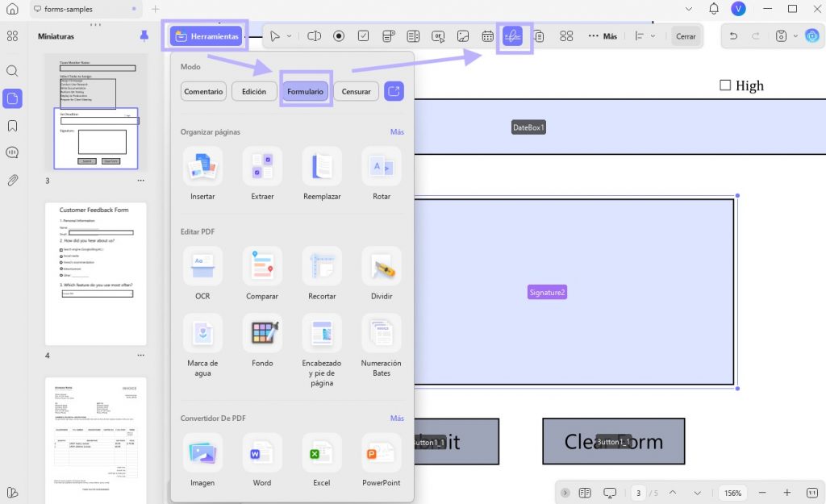Convert PDF to Excel
This screenshot has height=504, width=826.
322,460
